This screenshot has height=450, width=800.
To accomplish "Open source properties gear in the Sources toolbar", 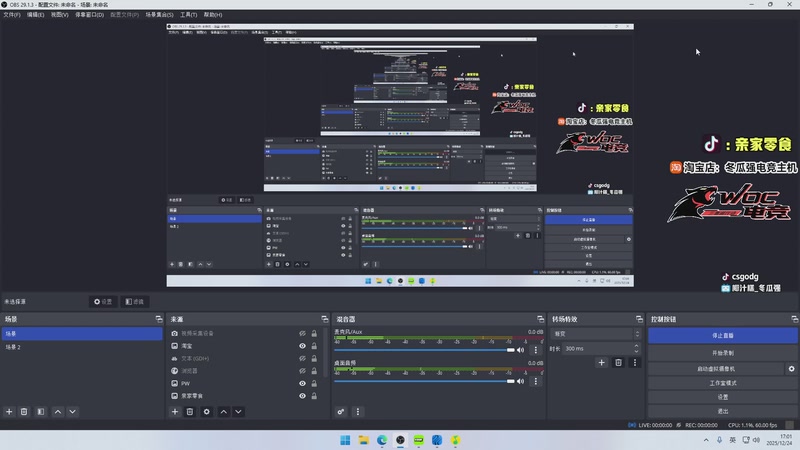I will (x=207, y=412).
